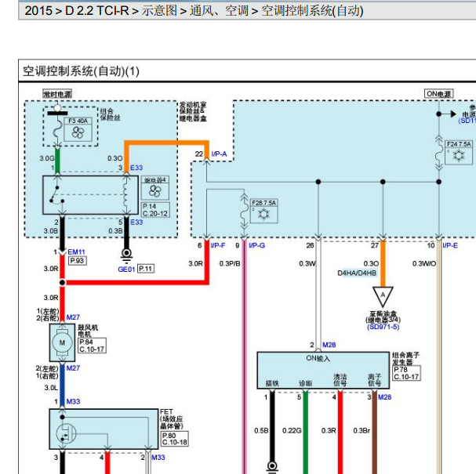
Task: Click the 0.3P/B wire label
Action: [x=230, y=263]
